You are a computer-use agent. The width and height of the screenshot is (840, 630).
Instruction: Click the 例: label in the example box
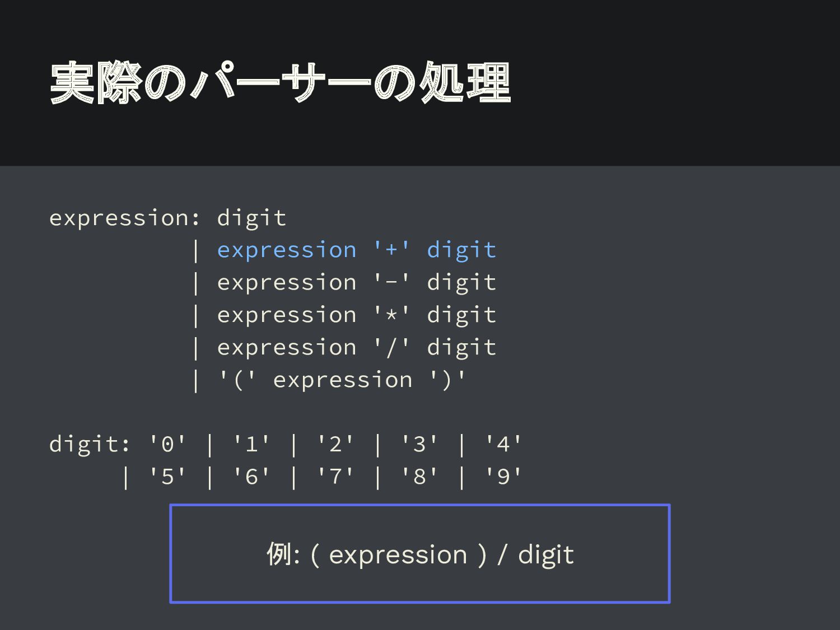point(283,554)
